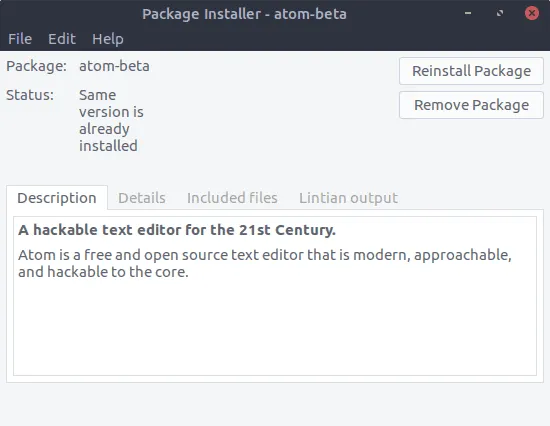
Task: Switch to the Details tab
Action: click(x=142, y=198)
